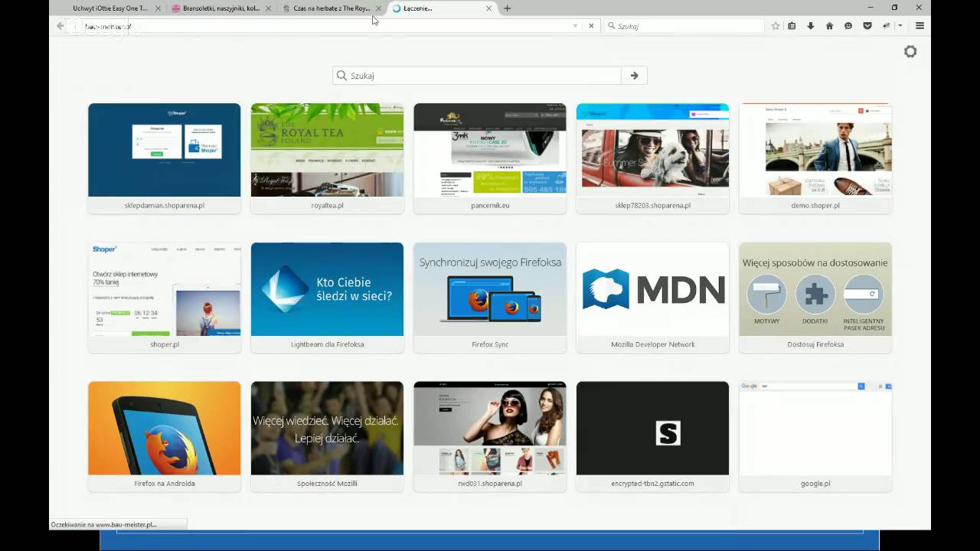Click the demo.shoper.pl caption text

(x=815, y=205)
